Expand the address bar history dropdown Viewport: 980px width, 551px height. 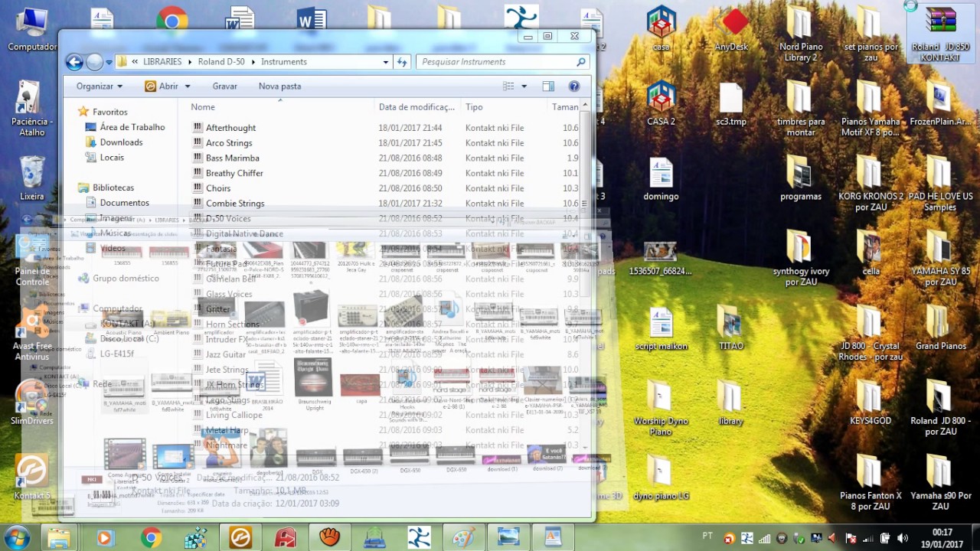[385, 62]
